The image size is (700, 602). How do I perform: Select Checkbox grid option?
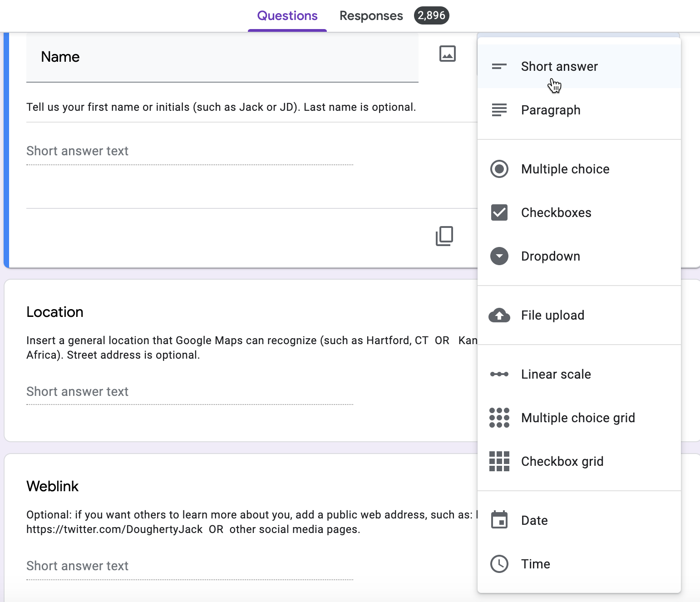pyautogui.click(x=579, y=461)
